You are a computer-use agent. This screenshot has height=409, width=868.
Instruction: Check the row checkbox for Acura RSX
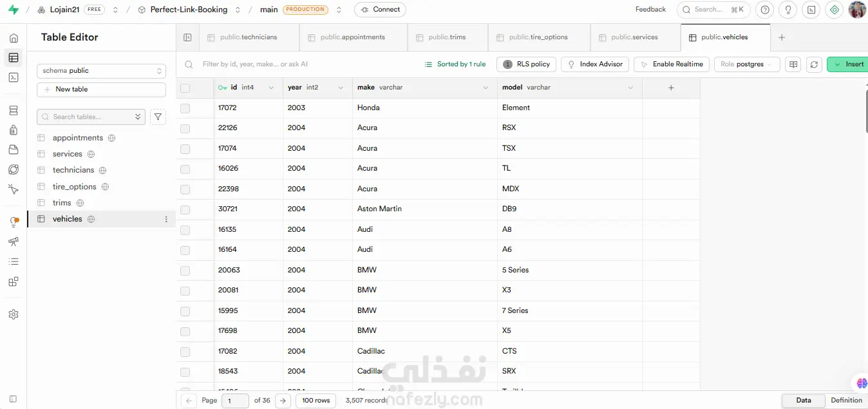[185, 128]
